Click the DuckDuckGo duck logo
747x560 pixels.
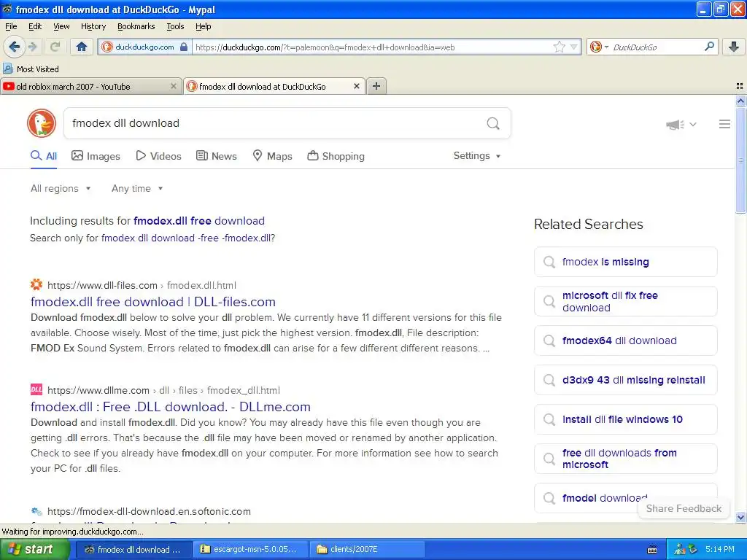click(42, 123)
